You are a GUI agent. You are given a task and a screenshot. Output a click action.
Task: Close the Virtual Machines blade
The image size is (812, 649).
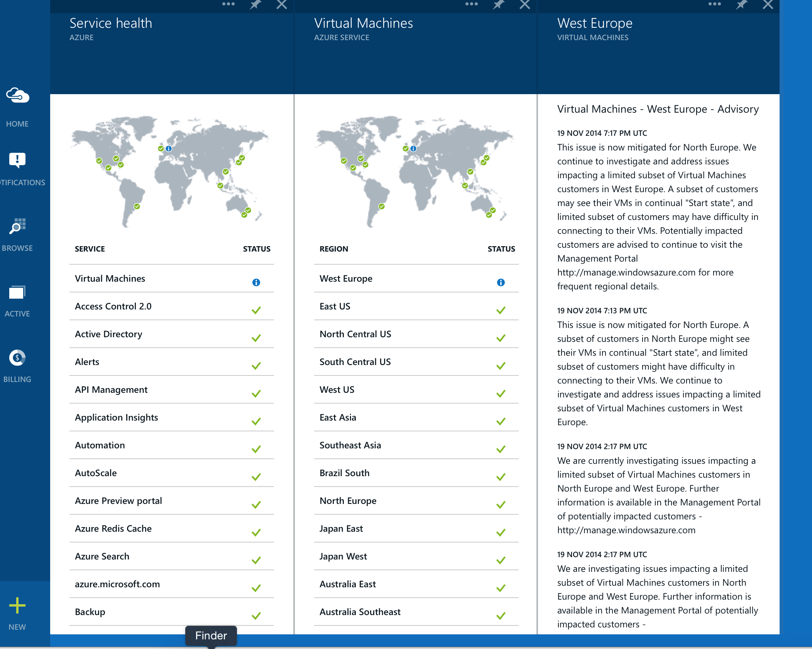(x=525, y=5)
